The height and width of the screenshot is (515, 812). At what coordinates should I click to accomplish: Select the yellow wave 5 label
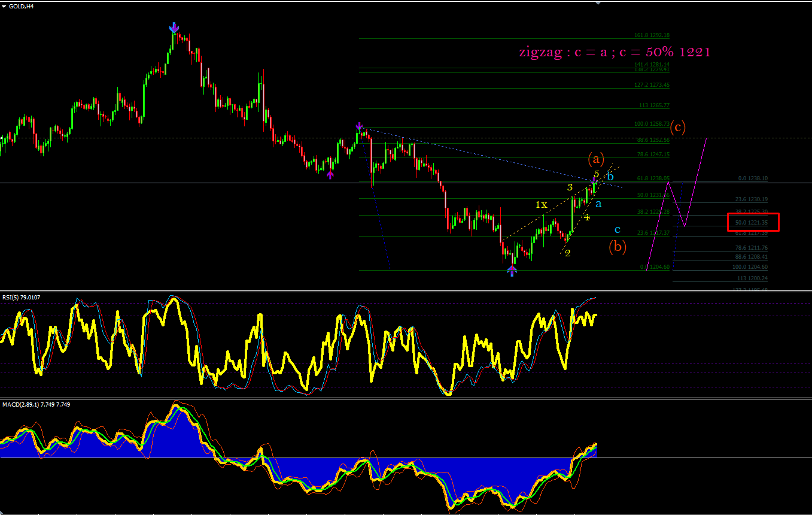[597, 174]
